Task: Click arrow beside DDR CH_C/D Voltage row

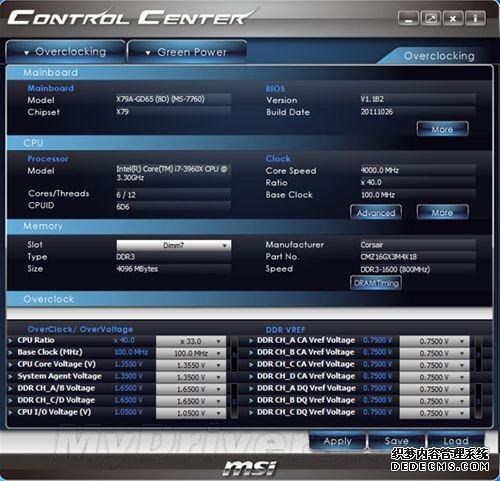Action: point(10,401)
